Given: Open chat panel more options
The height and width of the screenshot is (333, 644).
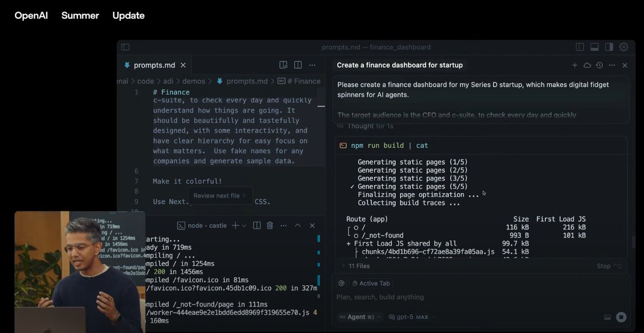Looking at the screenshot, I should point(611,65).
